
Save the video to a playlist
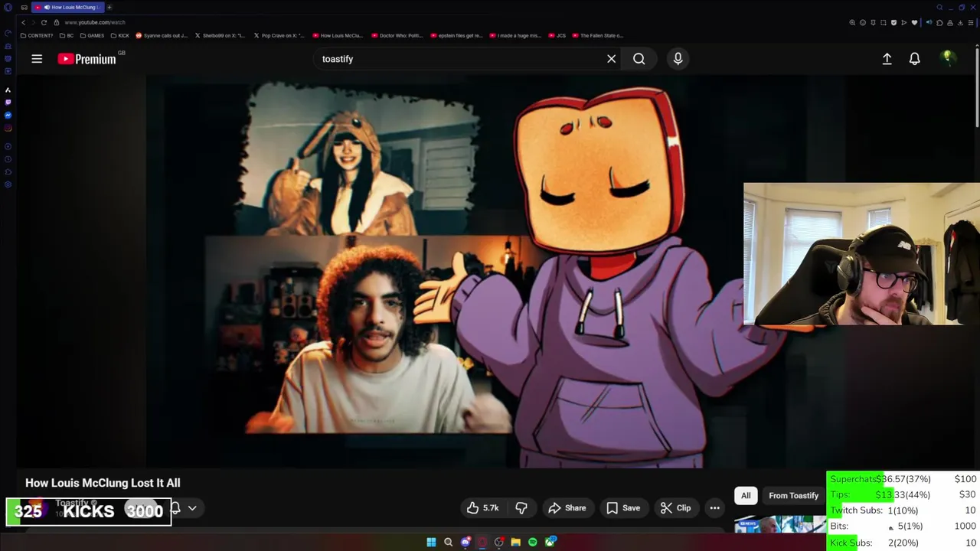coord(623,508)
